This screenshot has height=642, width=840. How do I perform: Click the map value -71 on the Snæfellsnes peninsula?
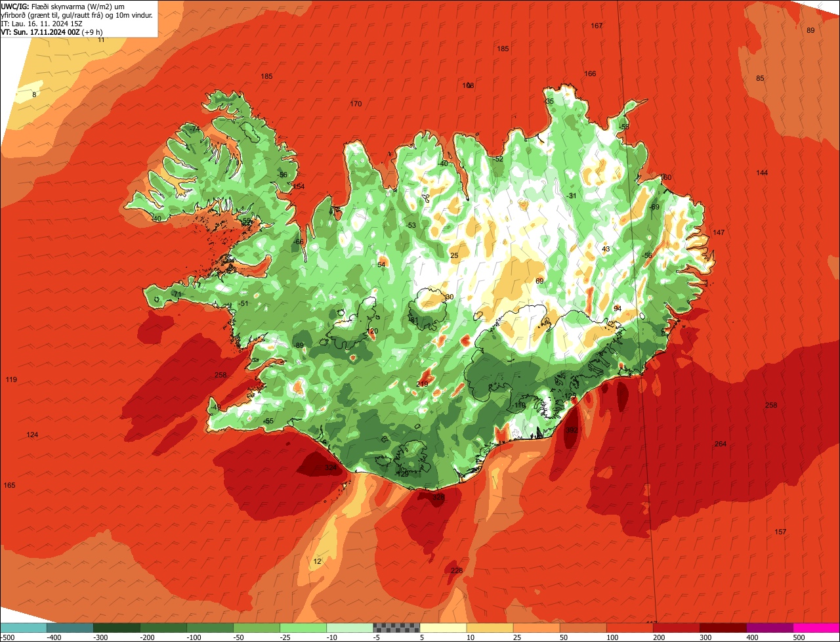[176, 294]
